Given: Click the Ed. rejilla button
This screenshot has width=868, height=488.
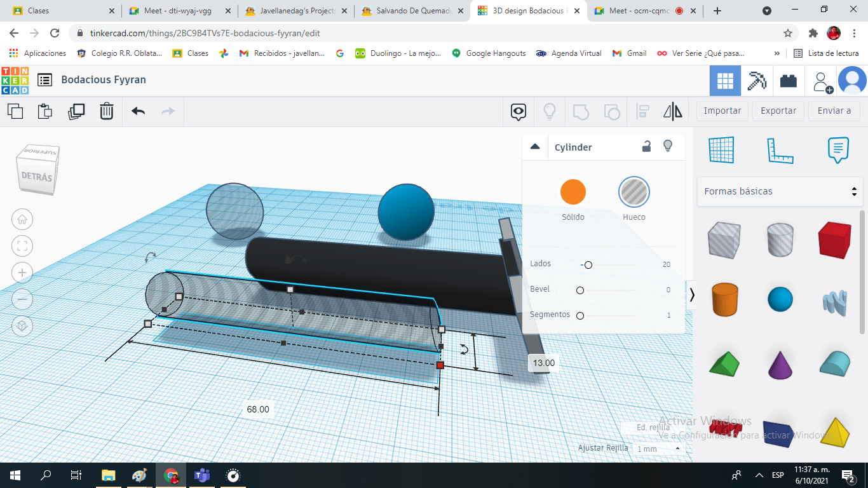Looking at the screenshot, I should (653, 428).
